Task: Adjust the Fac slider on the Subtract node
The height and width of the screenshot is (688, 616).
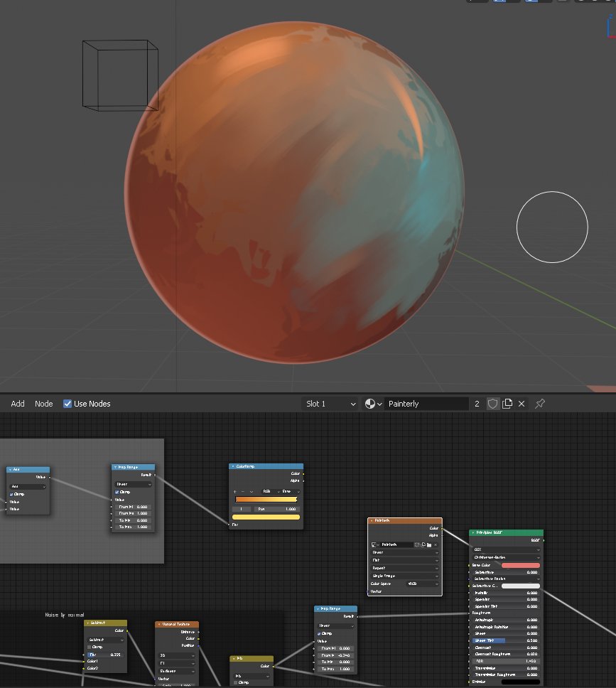Action: (x=105, y=655)
